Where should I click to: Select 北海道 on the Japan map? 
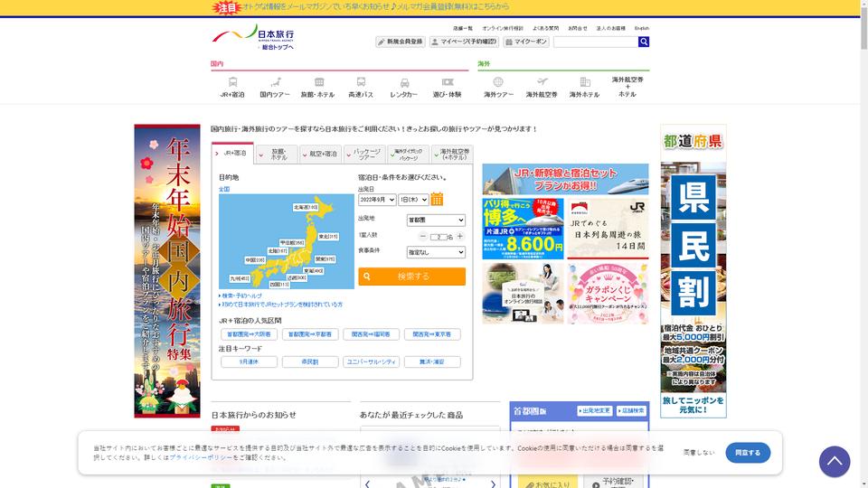tap(306, 208)
